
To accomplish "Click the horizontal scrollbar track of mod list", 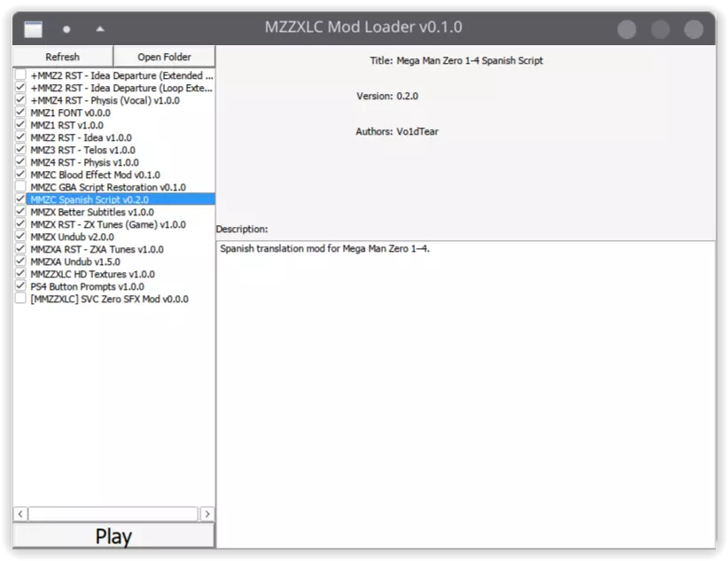I will (114, 514).
